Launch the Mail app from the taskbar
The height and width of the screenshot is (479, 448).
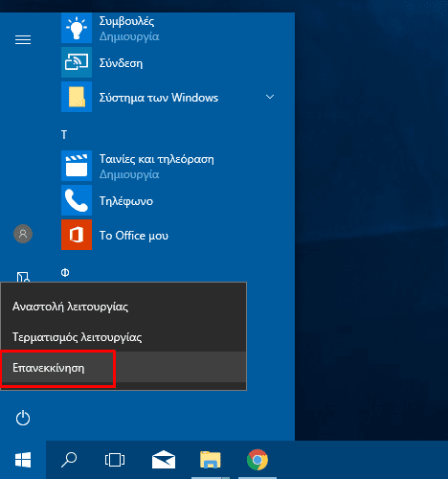(164, 460)
